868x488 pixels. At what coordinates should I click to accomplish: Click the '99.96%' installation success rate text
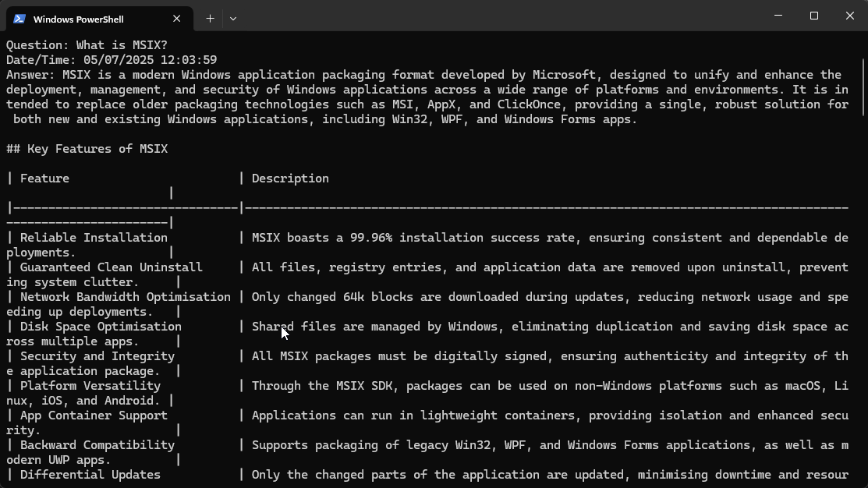point(371,238)
